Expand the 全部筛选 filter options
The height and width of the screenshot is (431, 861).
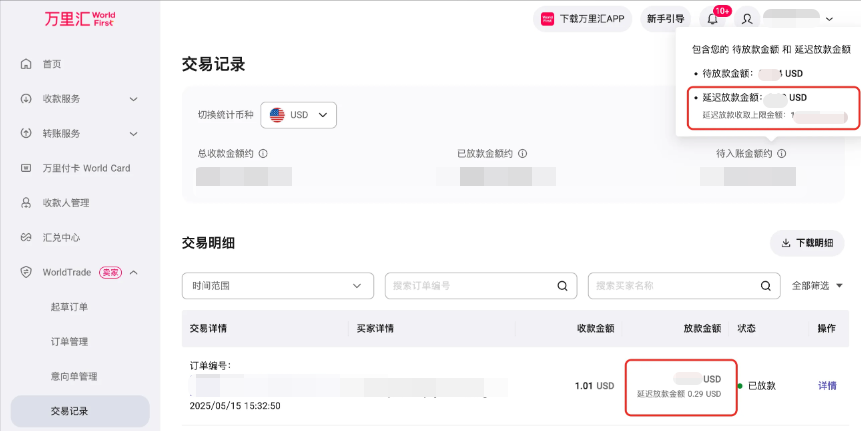[x=817, y=285]
